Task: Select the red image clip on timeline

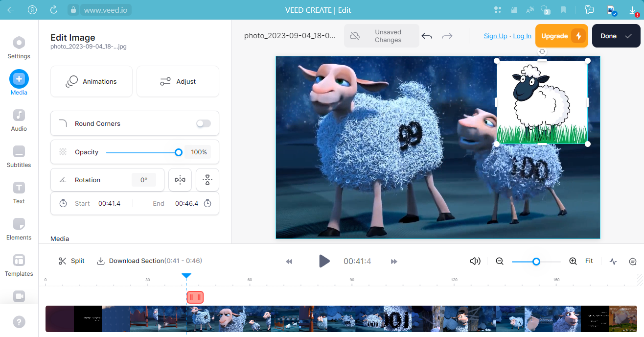Action: [195, 297]
